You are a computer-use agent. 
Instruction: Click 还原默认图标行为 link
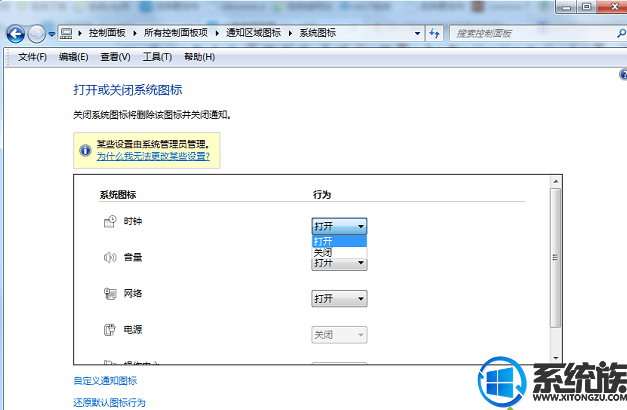(110, 402)
